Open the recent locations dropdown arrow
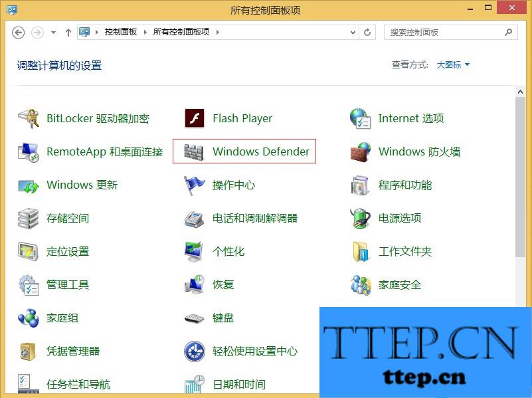532x398 pixels. click(53, 33)
